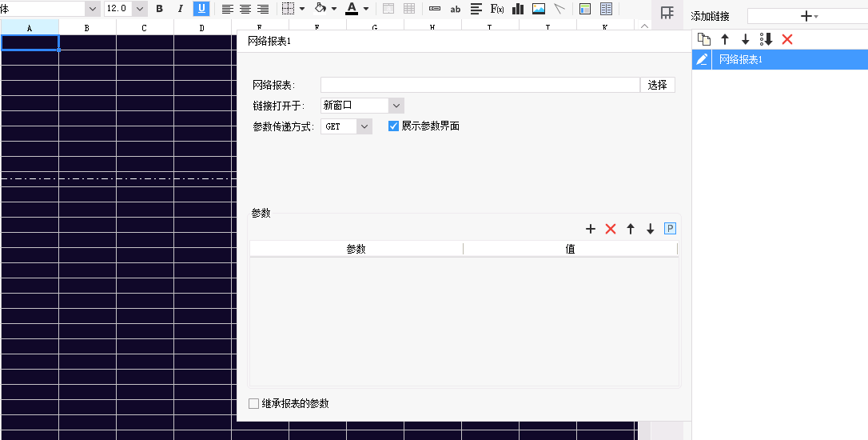Viewport: 868px width, 440px height.
Task: Toggle bold formatting
Action: click(159, 9)
